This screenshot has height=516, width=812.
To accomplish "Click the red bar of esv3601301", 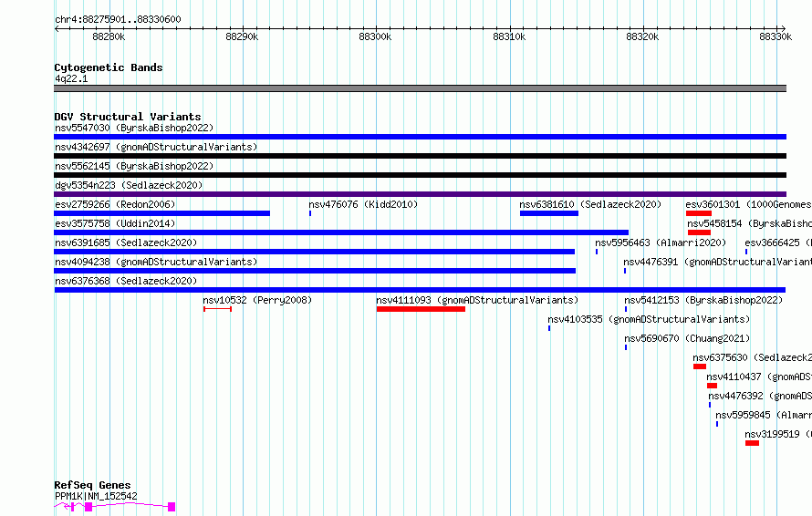I will [699, 213].
